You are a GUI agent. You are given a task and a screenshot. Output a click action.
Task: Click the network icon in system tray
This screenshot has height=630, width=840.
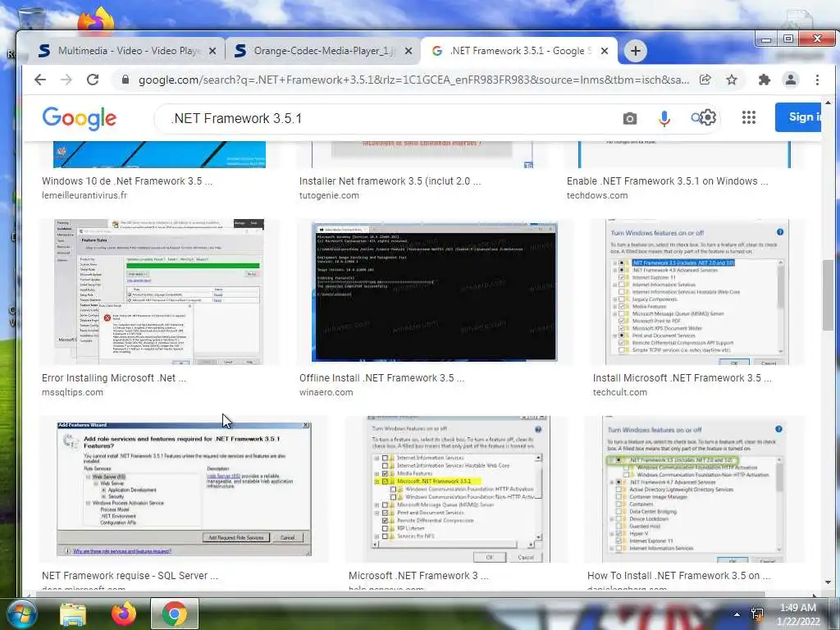(x=757, y=614)
